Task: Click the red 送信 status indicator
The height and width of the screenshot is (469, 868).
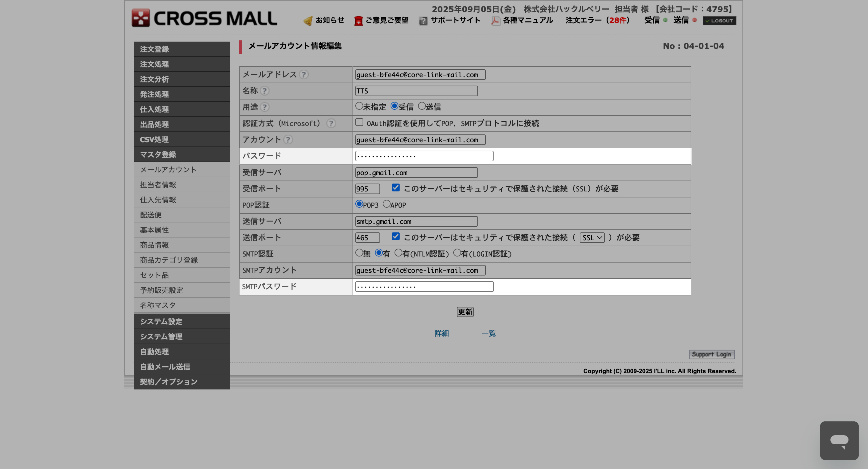Action: tap(695, 20)
